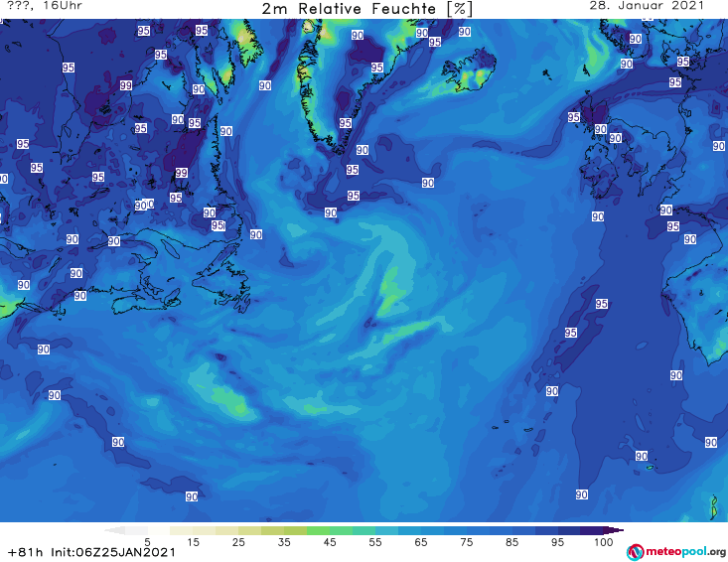The image size is (728, 562).
Task: Select the date text '28. Januar 2021'
Action: (x=647, y=6)
